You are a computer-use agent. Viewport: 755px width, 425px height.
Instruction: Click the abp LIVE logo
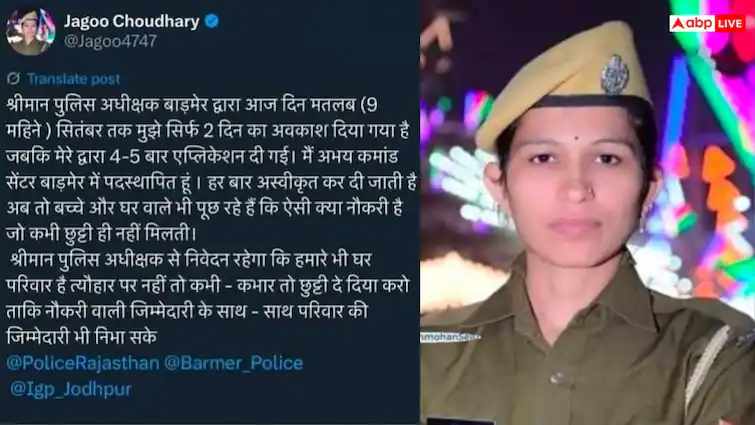[x=707, y=23]
